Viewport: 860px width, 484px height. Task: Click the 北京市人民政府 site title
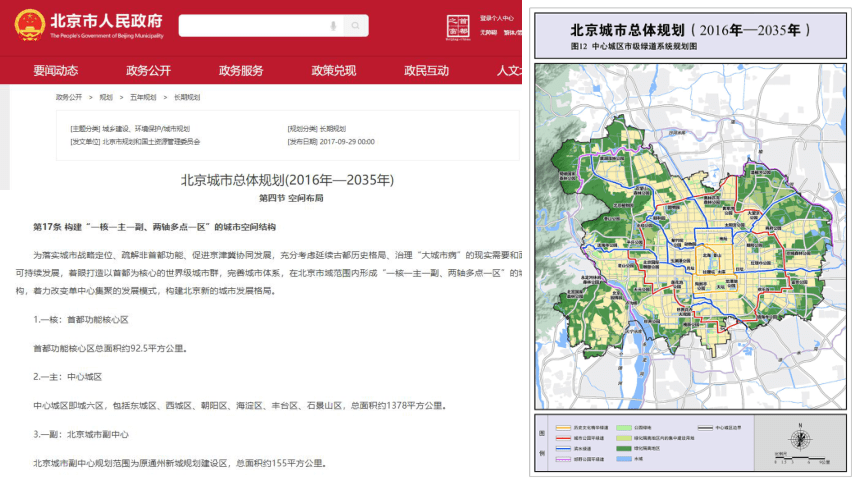click(106, 21)
